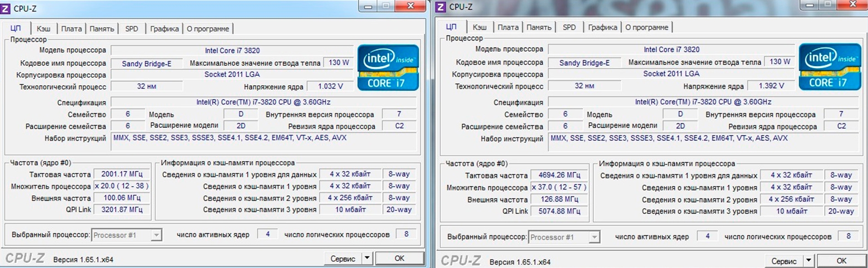Click L3 cache 10 мбайт in left window
Screen dimensions: 868x268
click(x=351, y=210)
